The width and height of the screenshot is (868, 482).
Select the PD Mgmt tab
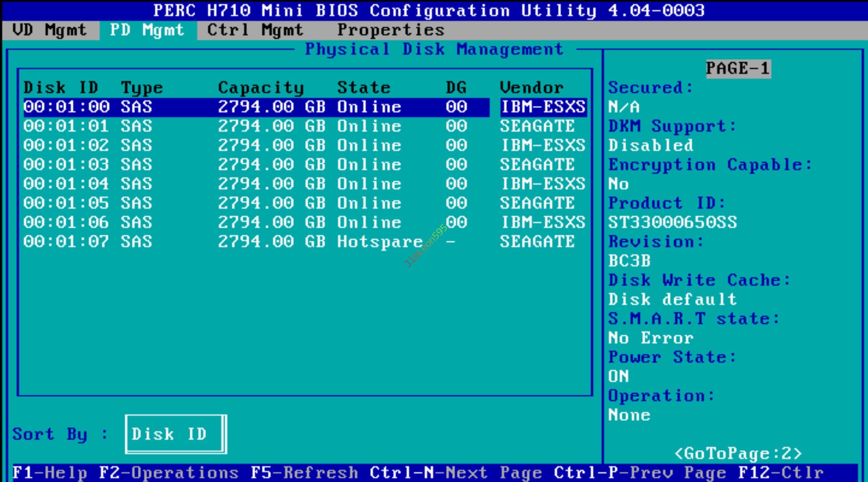pos(147,30)
